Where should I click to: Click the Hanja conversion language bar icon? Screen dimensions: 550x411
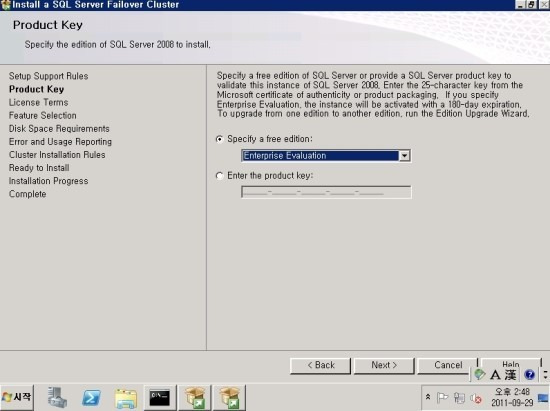point(510,375)
